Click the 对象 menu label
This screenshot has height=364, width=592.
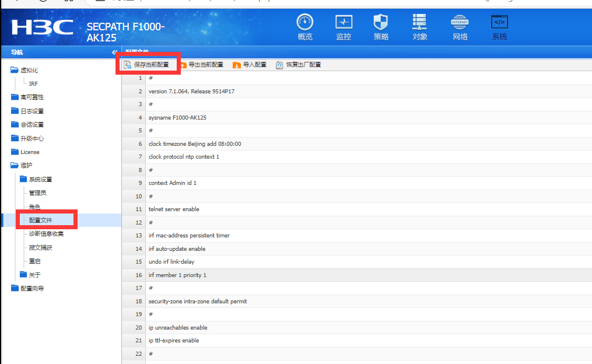(420, 37)
